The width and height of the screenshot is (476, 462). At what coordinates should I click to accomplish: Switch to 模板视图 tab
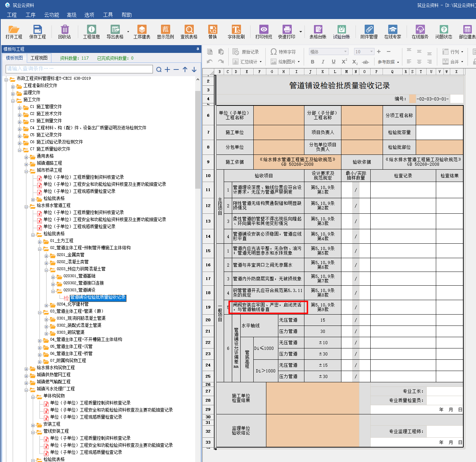(x=14, y=58)
